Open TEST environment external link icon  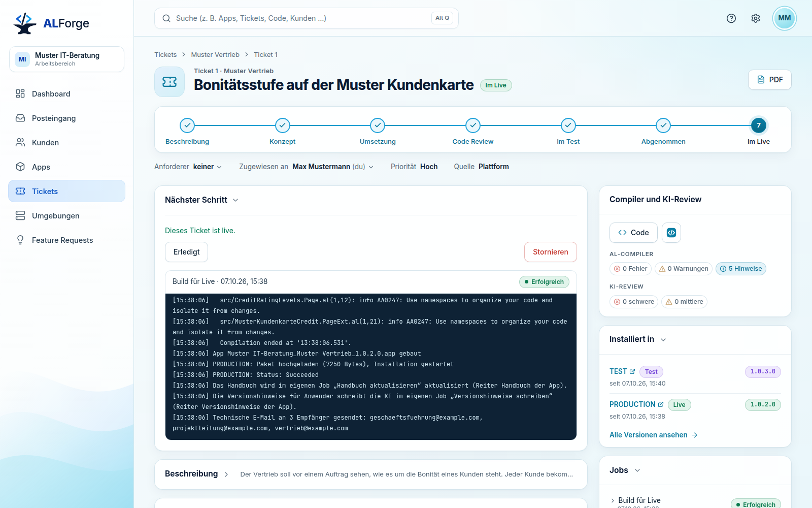(x=632, y=371)
